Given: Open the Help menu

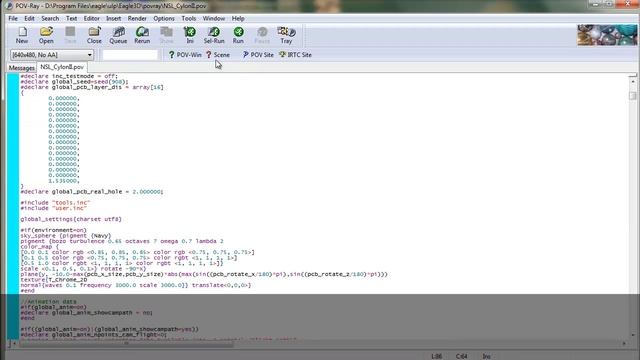Looking at the screenshot, I should click(238, 18).
